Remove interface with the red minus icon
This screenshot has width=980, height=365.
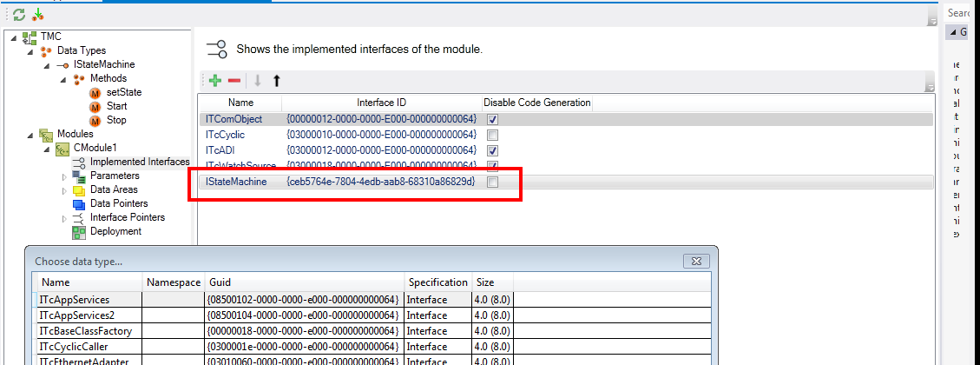click(x=234, y=81)
